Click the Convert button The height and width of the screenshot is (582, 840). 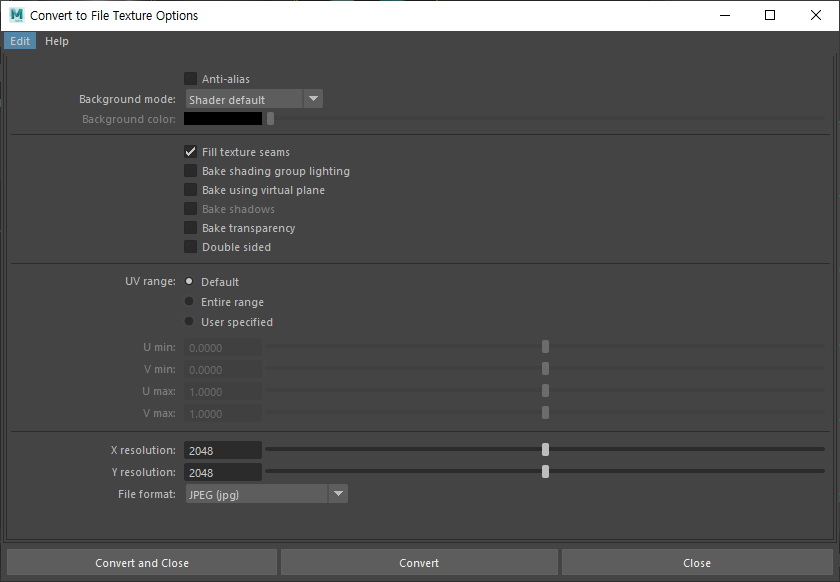pyautogui.click(x=419, y=563)
